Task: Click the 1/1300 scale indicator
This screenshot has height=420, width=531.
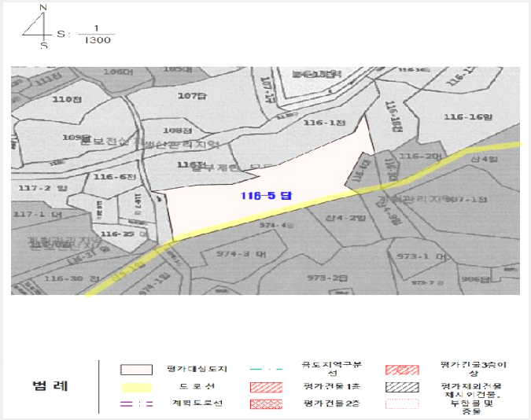Action: point(96,34)
